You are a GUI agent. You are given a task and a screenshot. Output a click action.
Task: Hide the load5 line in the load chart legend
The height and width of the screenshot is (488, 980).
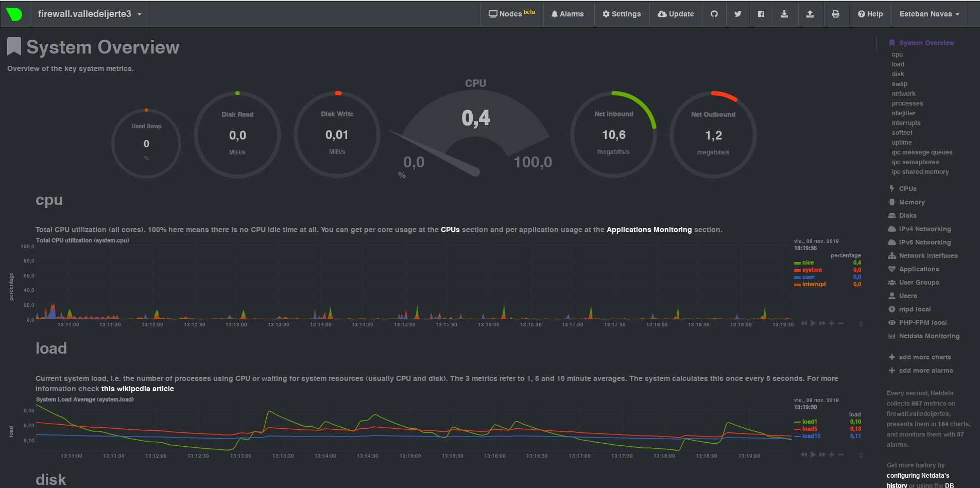tap(809, 428)
